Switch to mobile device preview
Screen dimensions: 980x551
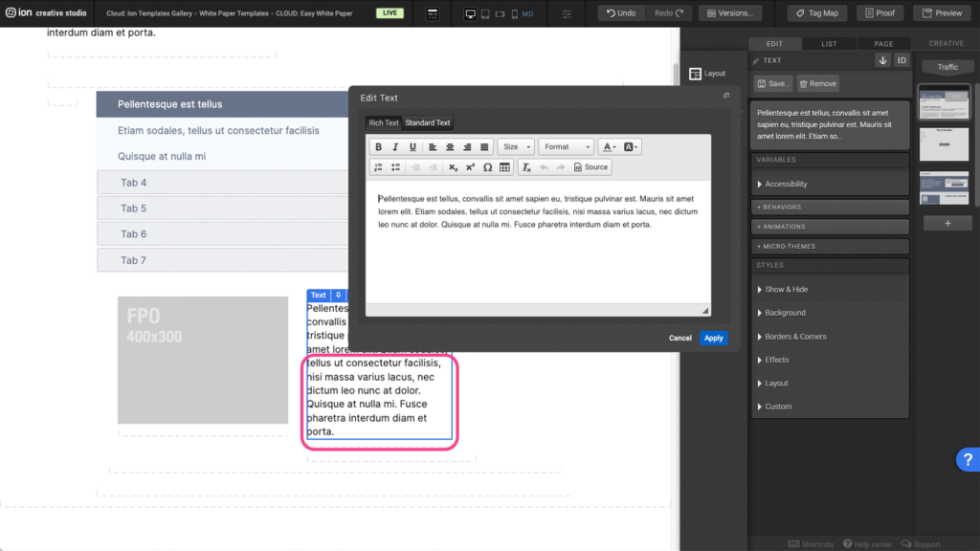tap(515, 14)
